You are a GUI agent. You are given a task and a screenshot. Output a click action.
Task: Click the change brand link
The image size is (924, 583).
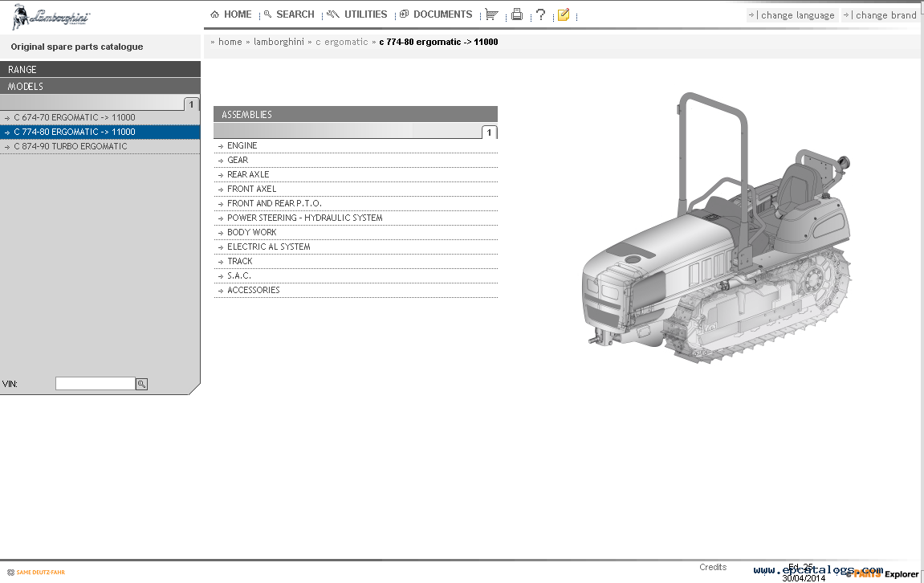880,15
